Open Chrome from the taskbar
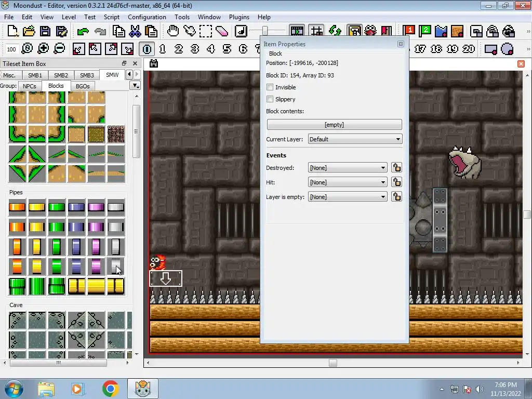 click(x=110, y=389)
